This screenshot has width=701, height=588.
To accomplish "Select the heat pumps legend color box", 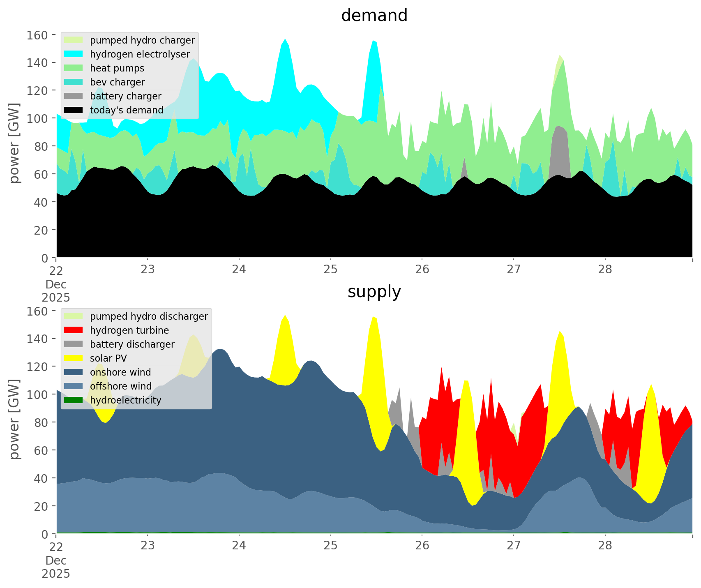I will coord(74,68).
